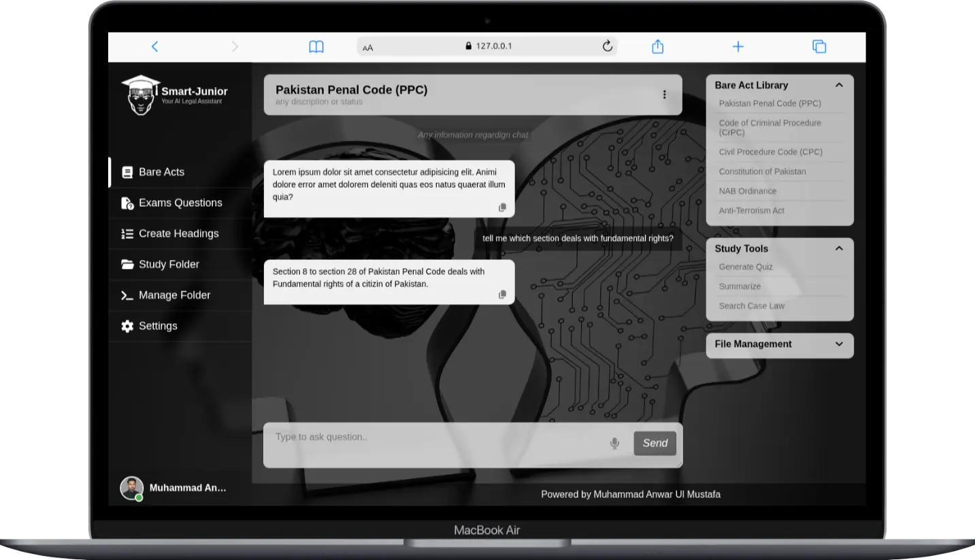The image size is (975, 560).
Task: Expand the File Management panel
Action: 839,344
